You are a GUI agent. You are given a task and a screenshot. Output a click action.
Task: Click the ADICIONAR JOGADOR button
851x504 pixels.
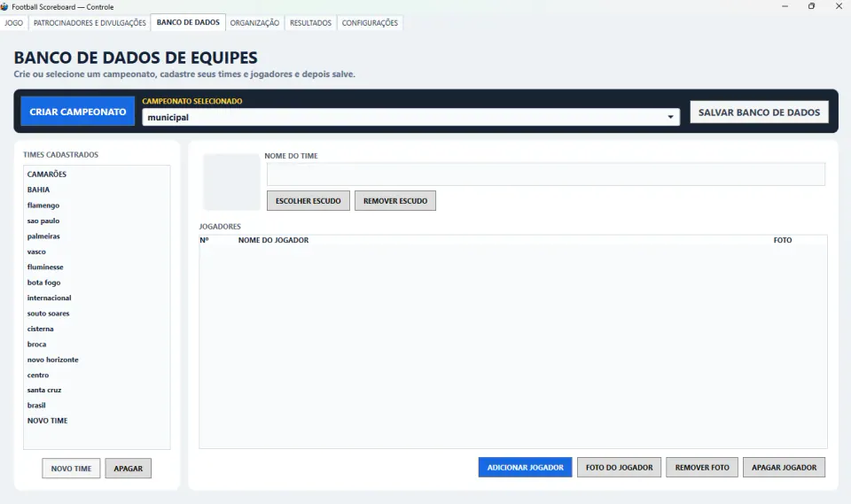526,467
